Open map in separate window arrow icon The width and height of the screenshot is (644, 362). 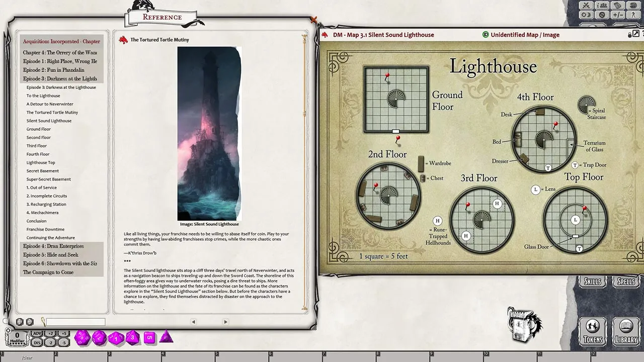(636, 34)
